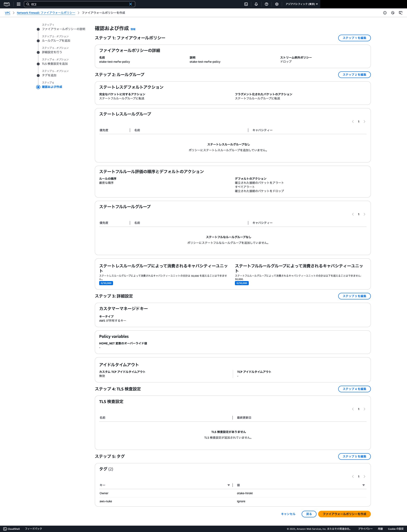The width and height of the screenshot is (407, 532).
Task: Click the stateless 0/30,000 capacity badge
Action: (106, 283)
